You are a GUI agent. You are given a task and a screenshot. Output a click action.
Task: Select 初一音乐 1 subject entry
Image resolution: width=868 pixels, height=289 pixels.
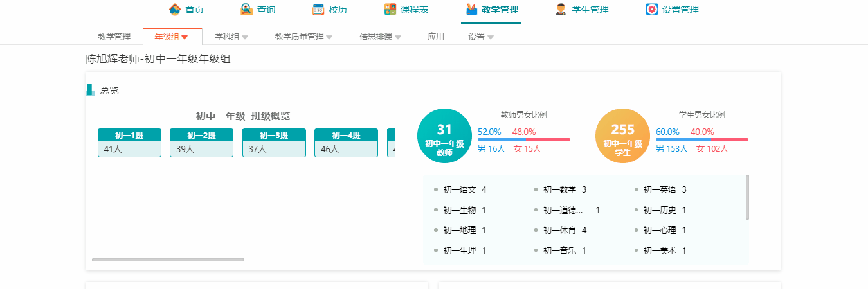pyautogui.click(x=560, y=250)
